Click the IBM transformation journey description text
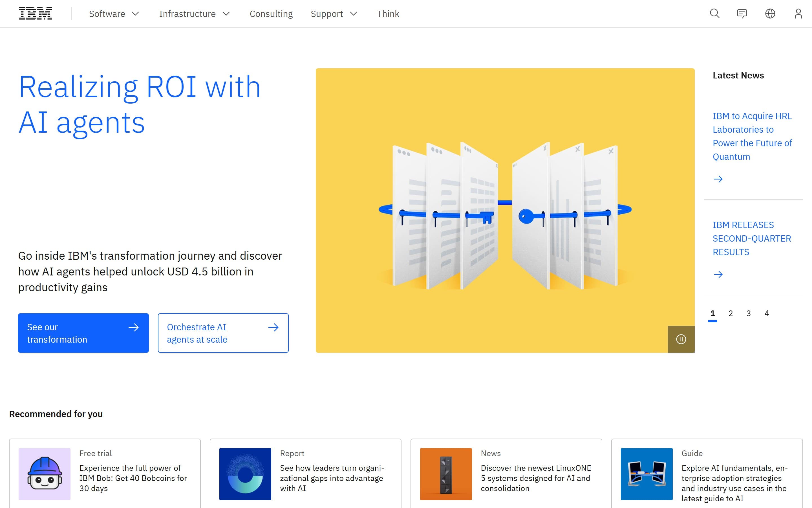 150,271
